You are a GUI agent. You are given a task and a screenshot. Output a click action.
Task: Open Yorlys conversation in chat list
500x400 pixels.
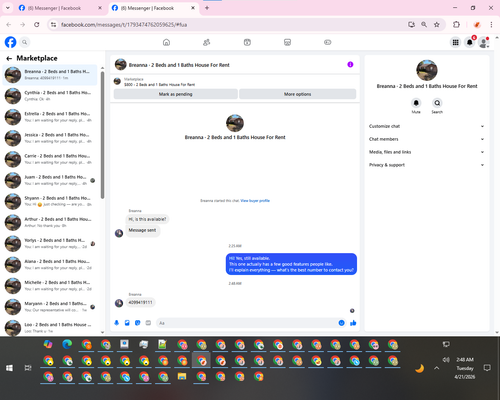(x=50, y=243)
